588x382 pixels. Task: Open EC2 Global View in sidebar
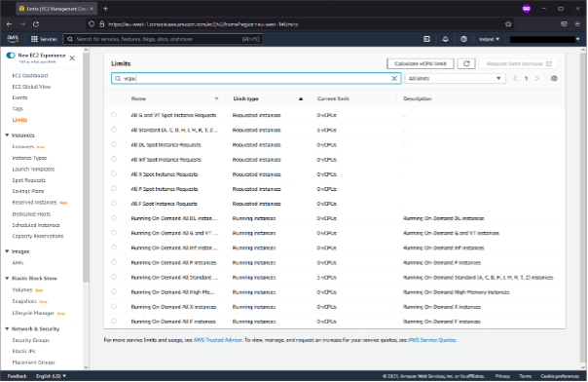pos(31,87)
